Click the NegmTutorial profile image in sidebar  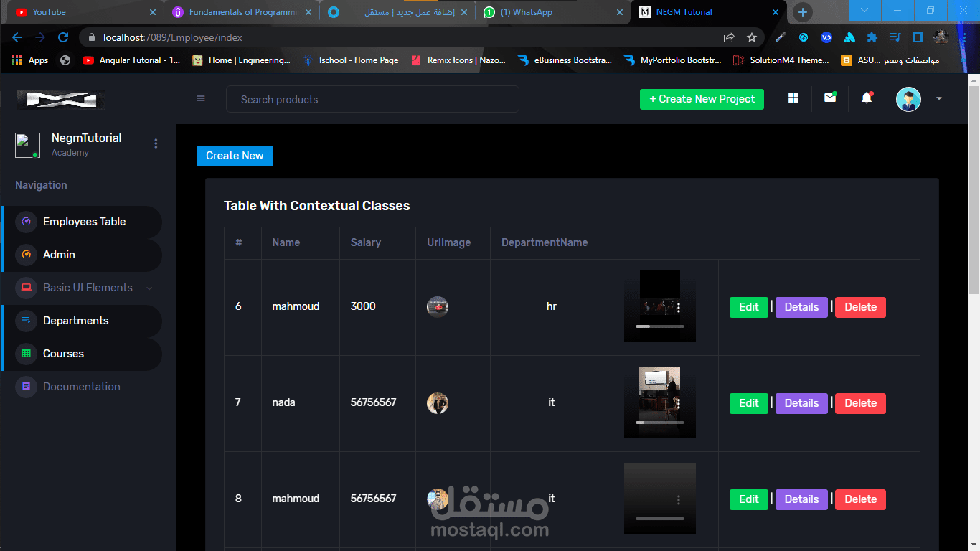27,146
